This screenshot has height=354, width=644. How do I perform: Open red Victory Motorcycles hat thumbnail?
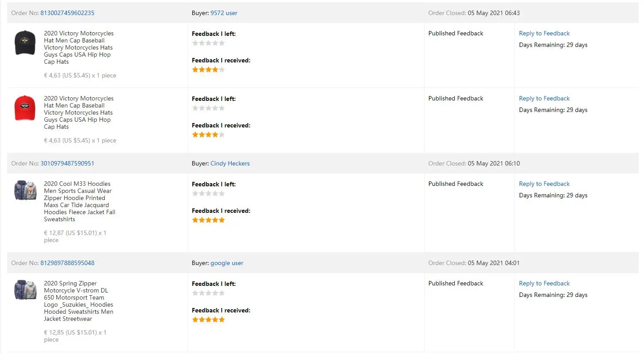point(25,108)
